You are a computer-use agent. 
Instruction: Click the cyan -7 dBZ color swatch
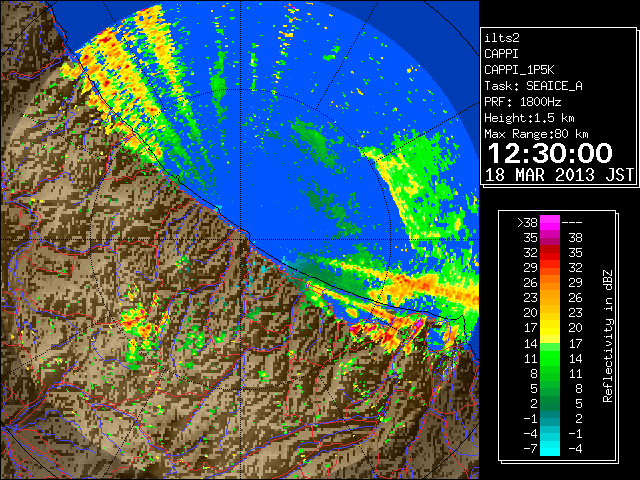tap(550, 449)
